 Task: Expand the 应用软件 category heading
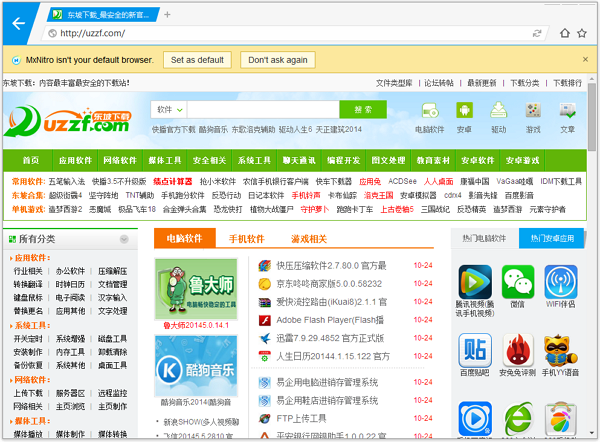[x=31, y=258]
